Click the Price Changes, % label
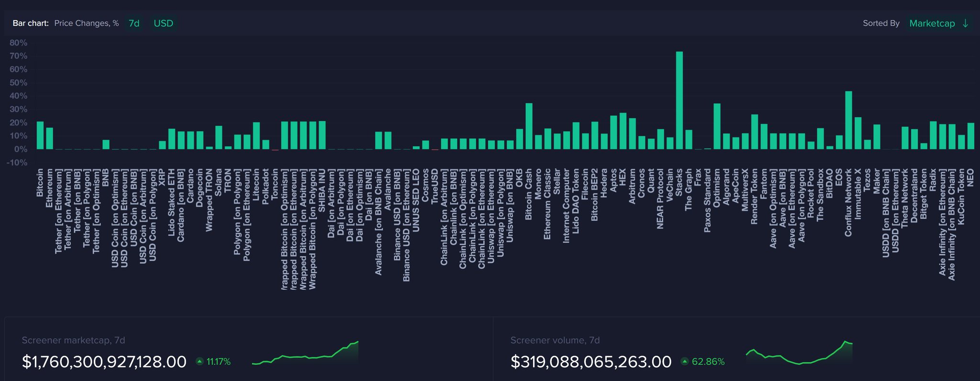Viewport: 980px width, 381px height. click(x=87, y=23)
